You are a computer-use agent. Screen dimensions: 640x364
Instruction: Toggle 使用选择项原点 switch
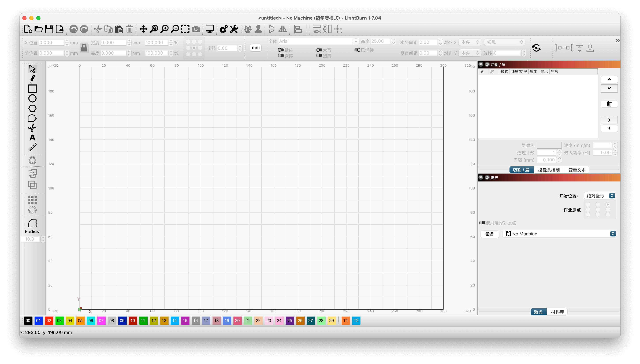pyautogui.click(x=482, y=223)
